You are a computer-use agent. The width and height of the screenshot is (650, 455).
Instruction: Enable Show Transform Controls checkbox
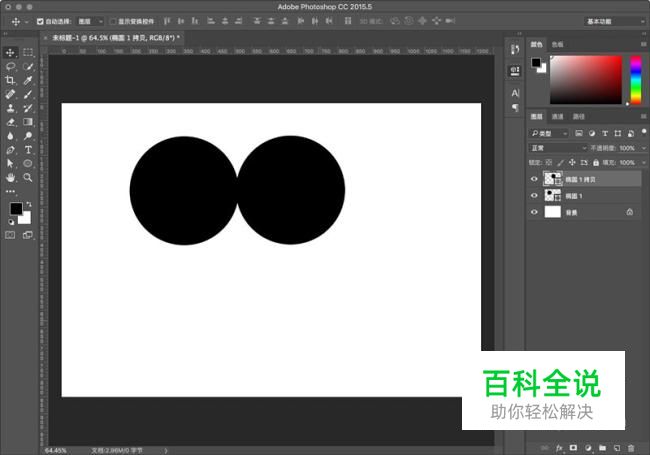click(113, 21)
